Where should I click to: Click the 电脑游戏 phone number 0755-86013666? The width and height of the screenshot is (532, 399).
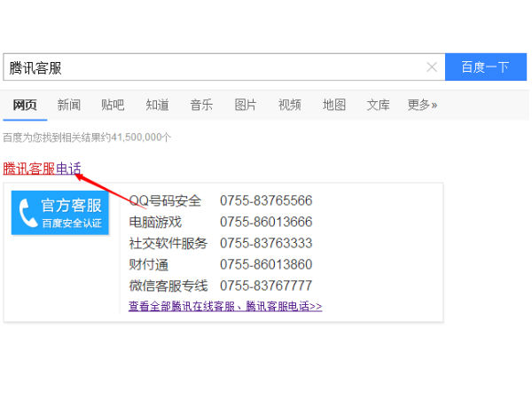(266, 222)
